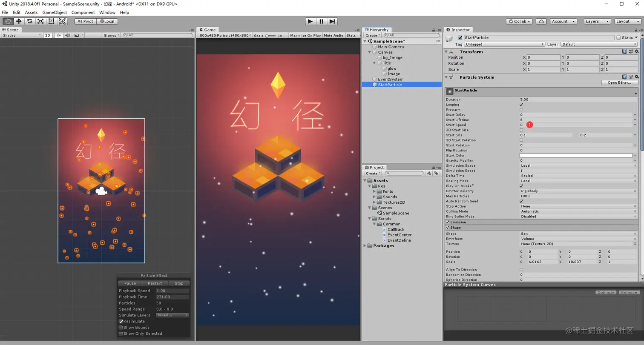The width and height of the screenshot is (644, 345).
Task: Toggle Resimulate in the Particle Effect overlay
Action: [121, 322]
